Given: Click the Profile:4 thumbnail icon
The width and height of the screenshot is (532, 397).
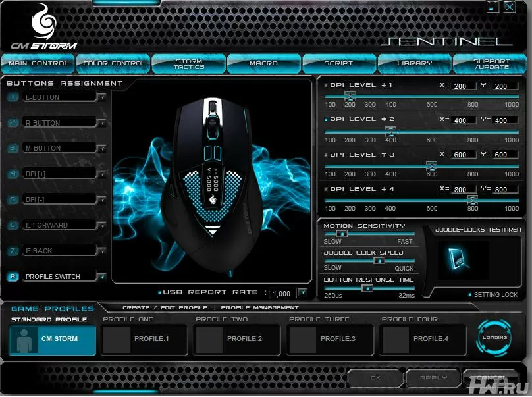Looking at the screenshot, I should point(395,339).
